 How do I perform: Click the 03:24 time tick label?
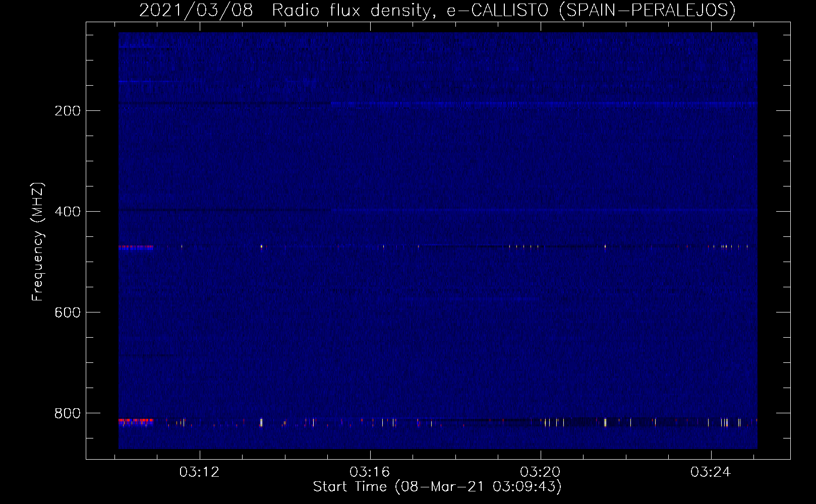coord(711,472)
